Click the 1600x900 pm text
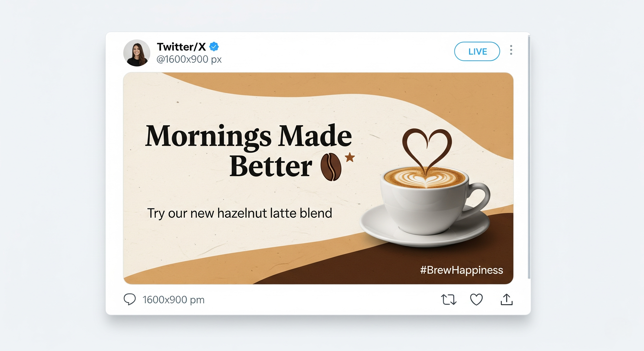Viewport: 644px width, 351px height. click(x=174, y=300)
